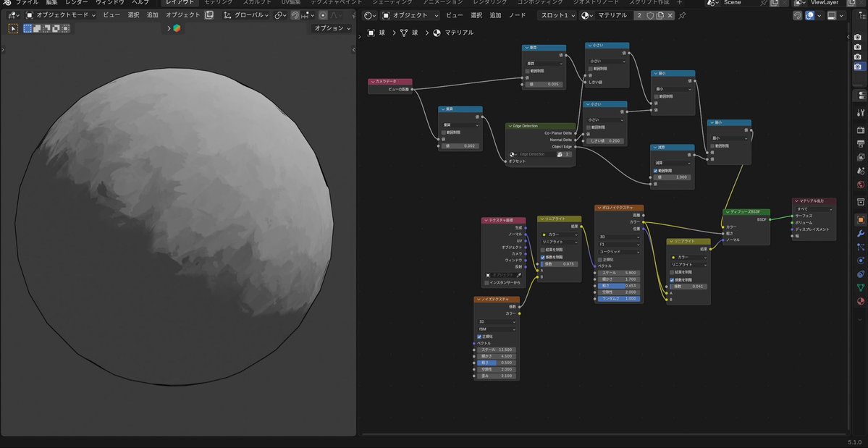The image size is (868, 448).
Task: Click the pin icon in node editor header
Action: [x=682, y=15]
